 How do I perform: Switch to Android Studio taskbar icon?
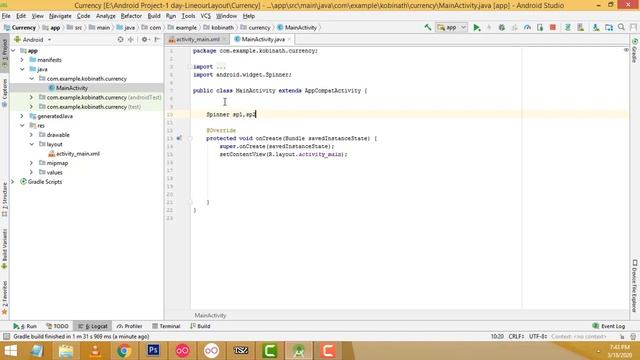299,351
